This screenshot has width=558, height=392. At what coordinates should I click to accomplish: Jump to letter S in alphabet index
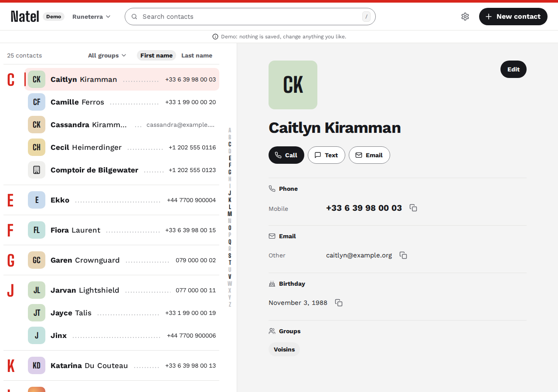tap(230, 256)
